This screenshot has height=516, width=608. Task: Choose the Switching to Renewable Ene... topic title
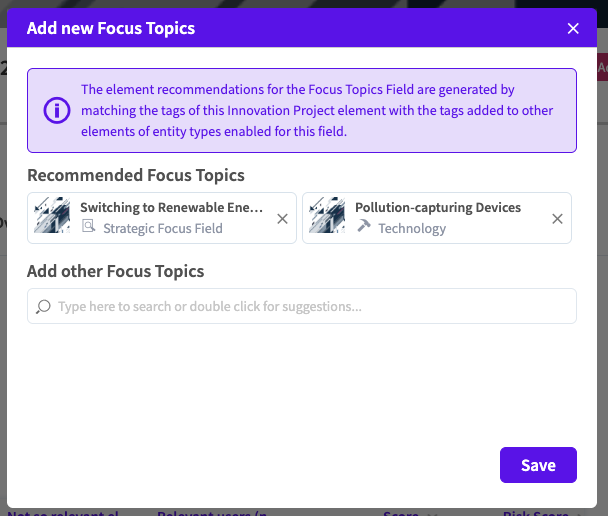[171, 208]
